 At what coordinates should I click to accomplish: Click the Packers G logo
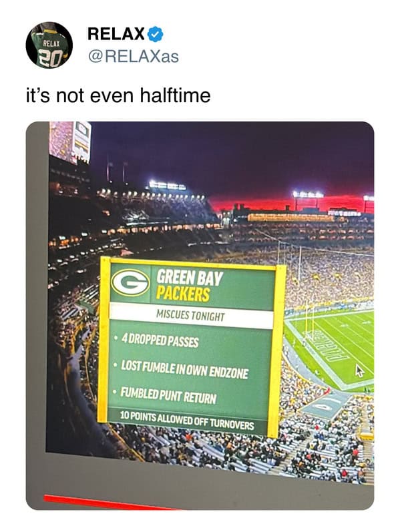(131, 282)
